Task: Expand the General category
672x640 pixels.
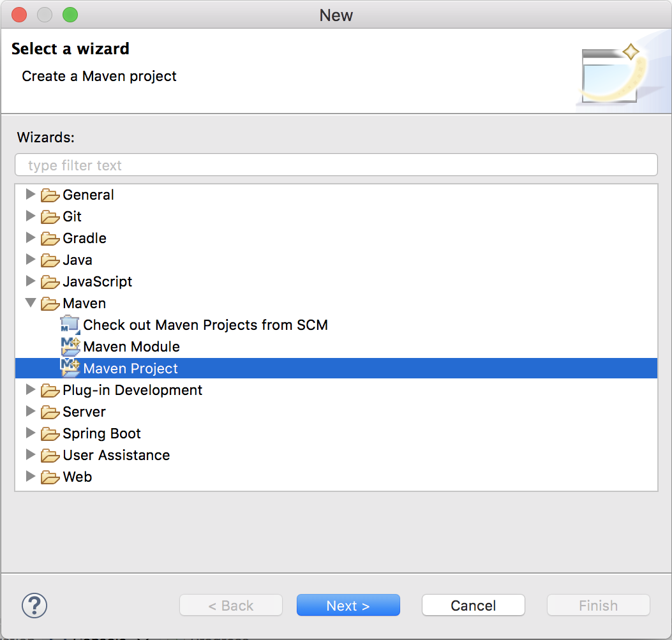Action: click(x=30, y=195)
